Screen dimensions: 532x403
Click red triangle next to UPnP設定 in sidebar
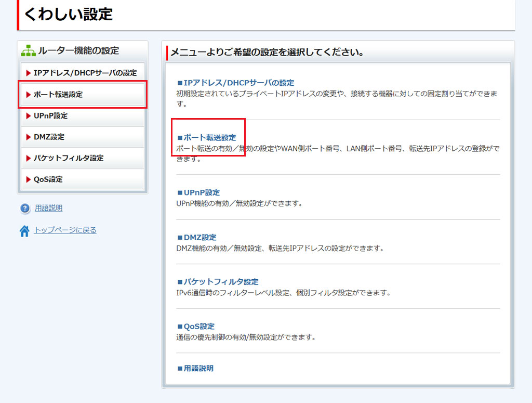29,116
